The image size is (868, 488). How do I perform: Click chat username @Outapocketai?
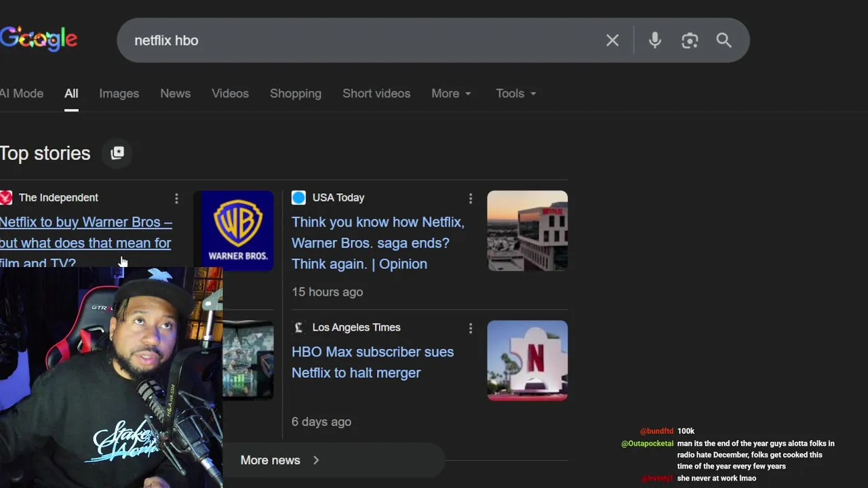coord(648,444)
